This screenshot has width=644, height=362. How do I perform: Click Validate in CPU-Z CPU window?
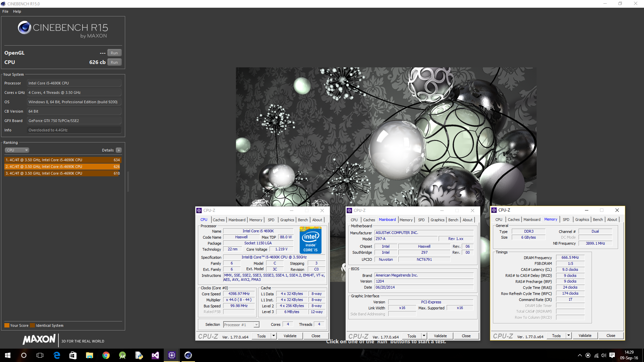click(x=290, y=336)
